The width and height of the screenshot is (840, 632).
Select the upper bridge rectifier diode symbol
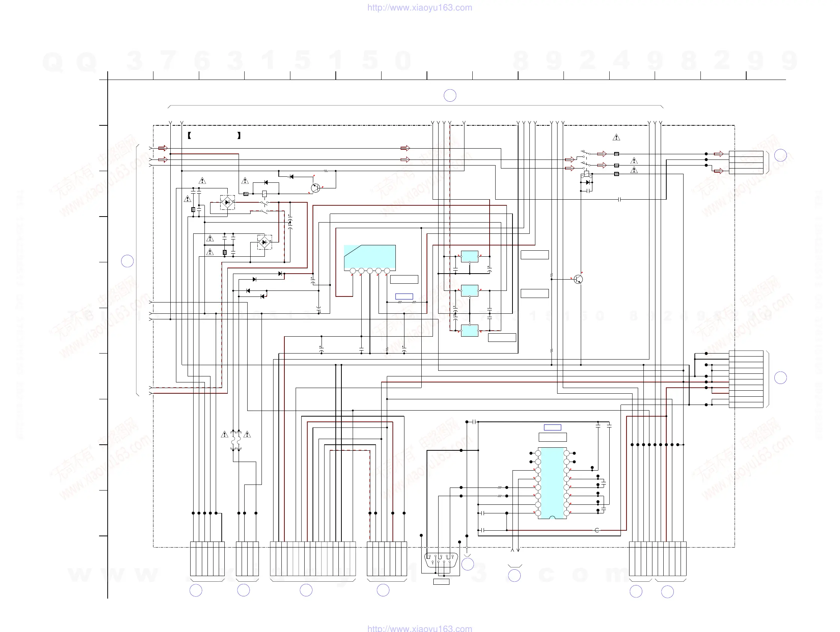[227, 202]
